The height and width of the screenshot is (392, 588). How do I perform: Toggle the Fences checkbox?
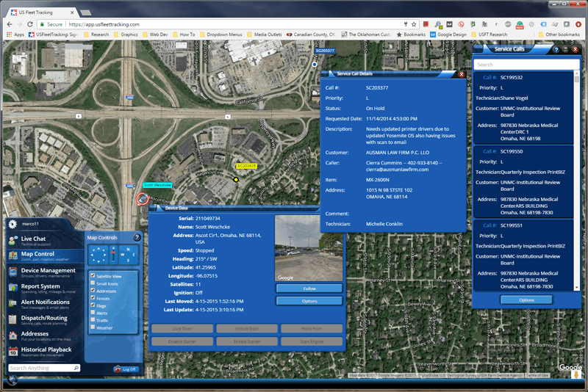coord(93,297)
